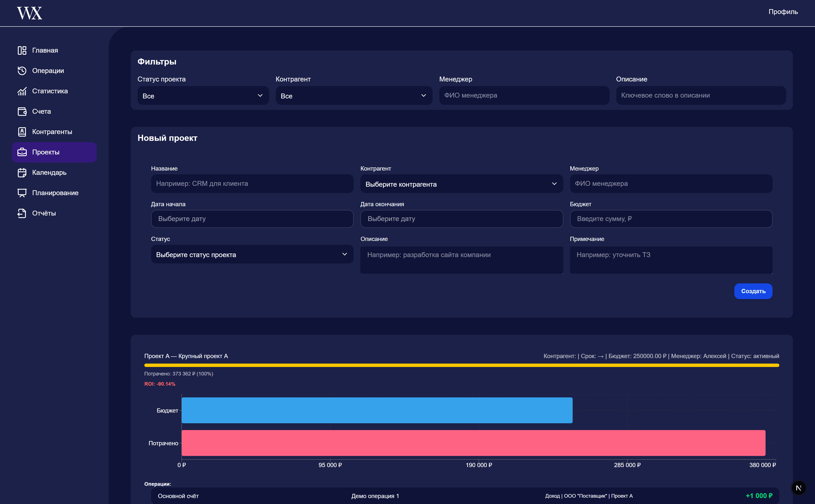Viewport: 815px width, 504px height.
Task: Click the WX logo icon
Action: tap(29, 13)
